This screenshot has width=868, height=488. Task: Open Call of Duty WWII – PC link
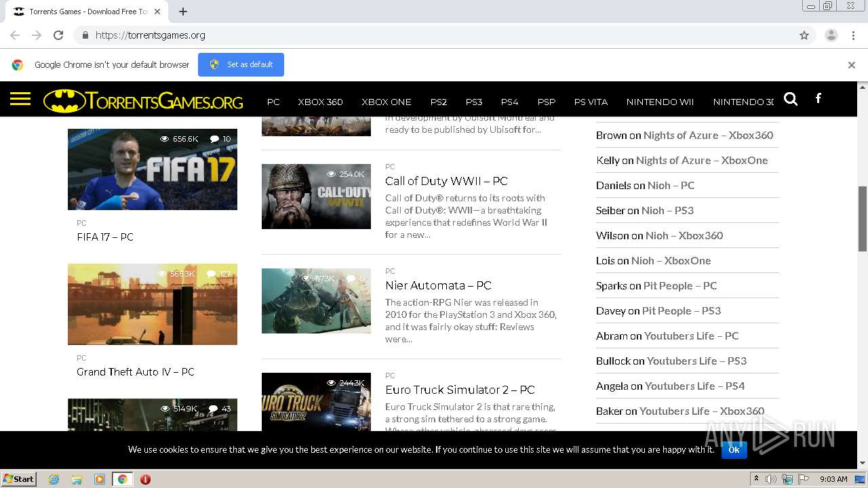click(x=446, y=181)
